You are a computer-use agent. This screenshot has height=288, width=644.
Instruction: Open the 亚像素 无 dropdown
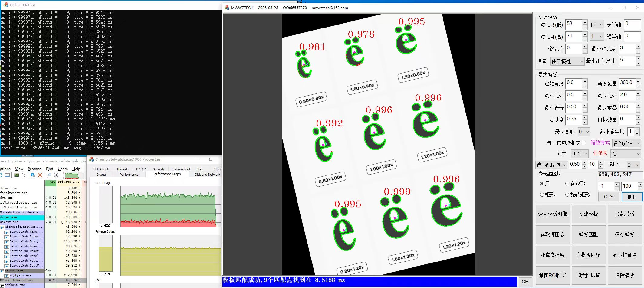click(626, 153)
